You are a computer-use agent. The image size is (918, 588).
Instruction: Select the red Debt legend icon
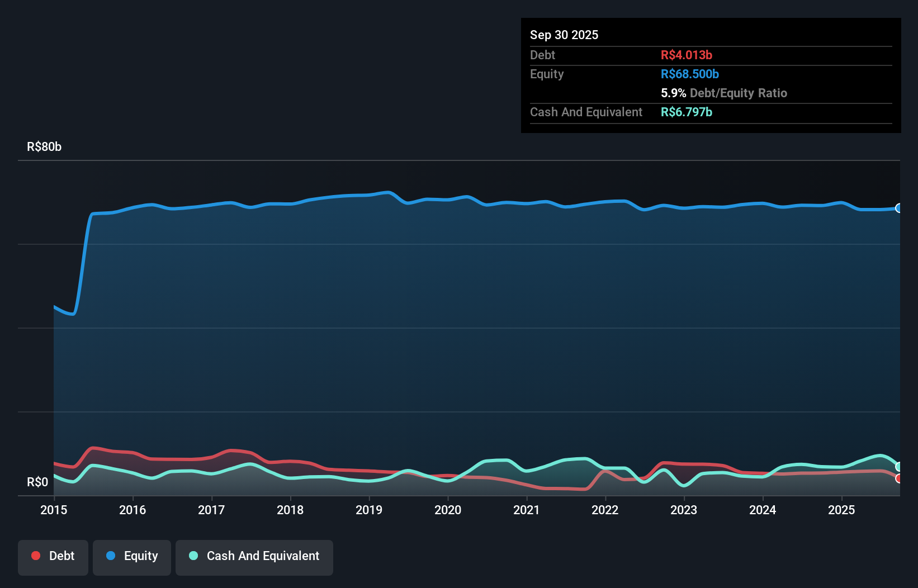tap(36, 556)
